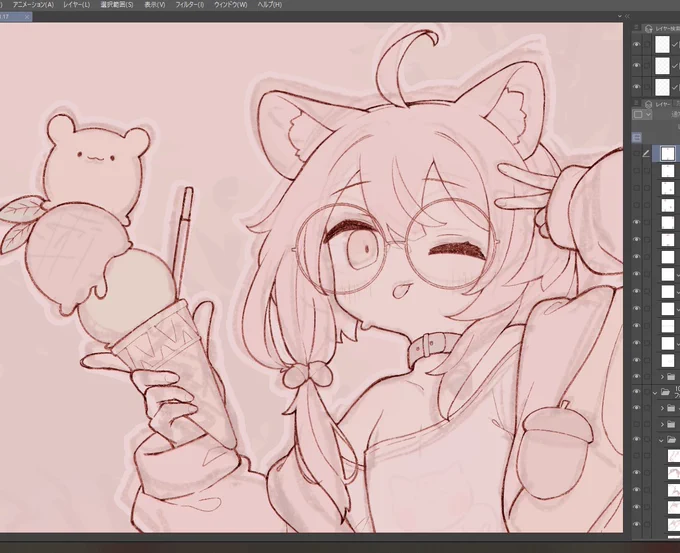680x553 pixels.
Task: Open the canvas tab list dropdown arrow
Action: [x=620, y=16]
